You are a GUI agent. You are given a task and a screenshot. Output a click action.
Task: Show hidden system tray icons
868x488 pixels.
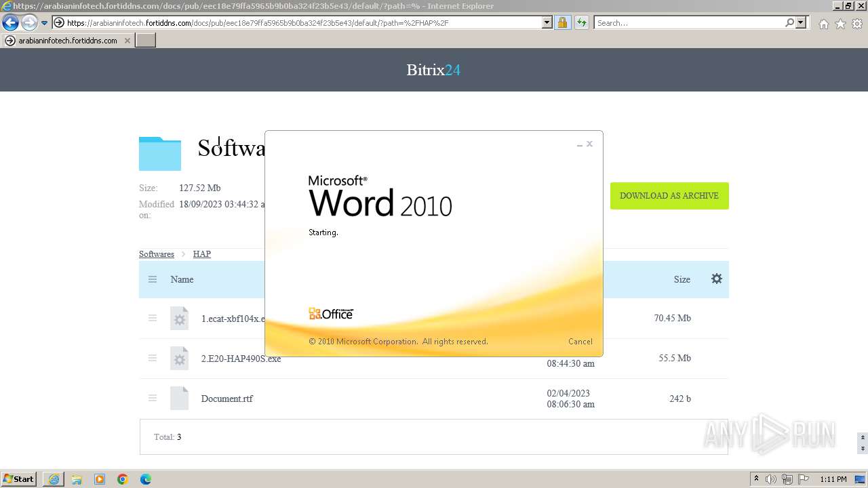[757, 479]
